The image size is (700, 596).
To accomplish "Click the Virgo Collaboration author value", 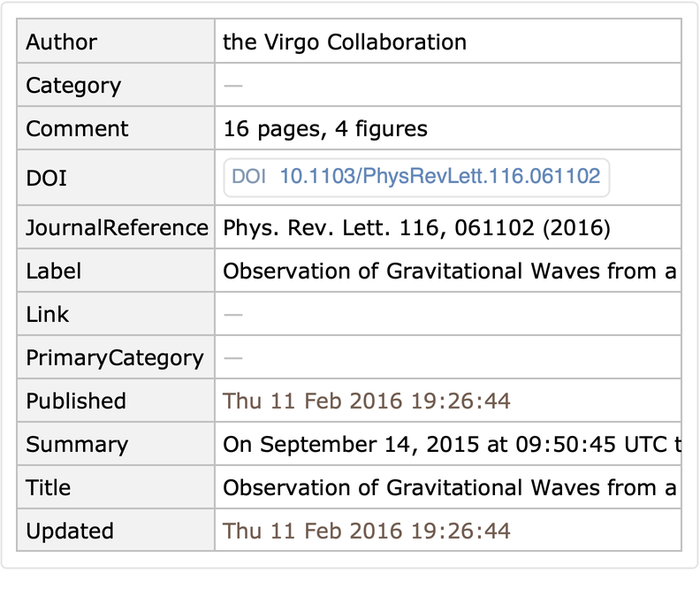I will click(345, 42).
